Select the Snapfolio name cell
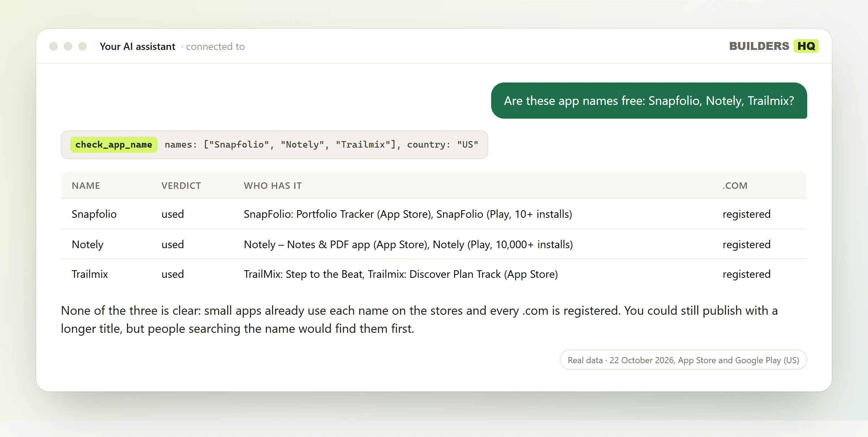This screenshot has width=868, height=437. [94, 214]
